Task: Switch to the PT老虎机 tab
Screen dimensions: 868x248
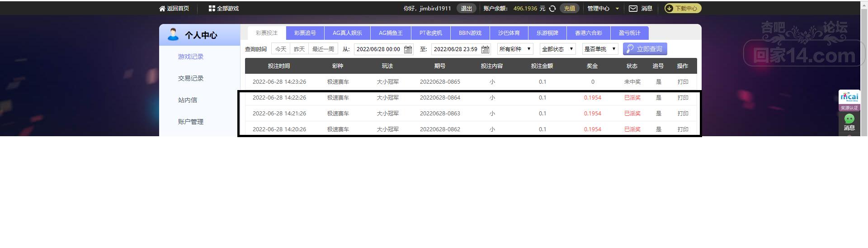Action: click(x=431, y=33)
